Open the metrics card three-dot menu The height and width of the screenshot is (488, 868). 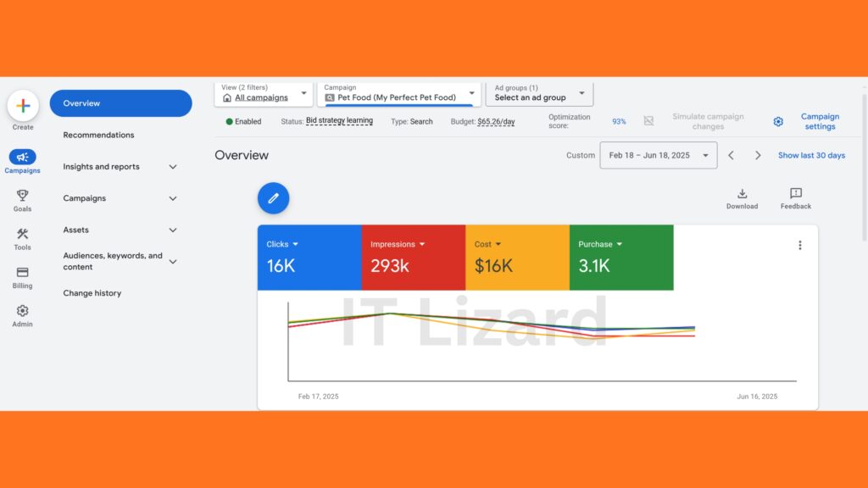point(800,244)
